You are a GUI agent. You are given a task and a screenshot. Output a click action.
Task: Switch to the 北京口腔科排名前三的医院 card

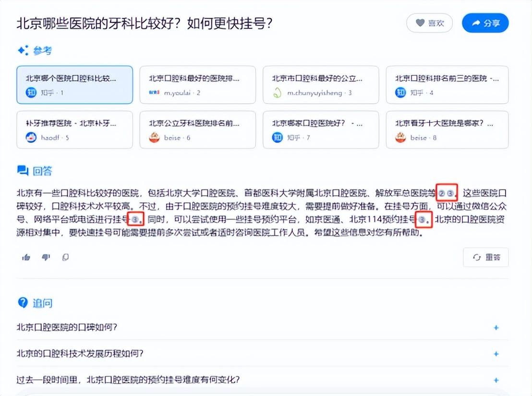pyautogui.click(x=447, y=85)
